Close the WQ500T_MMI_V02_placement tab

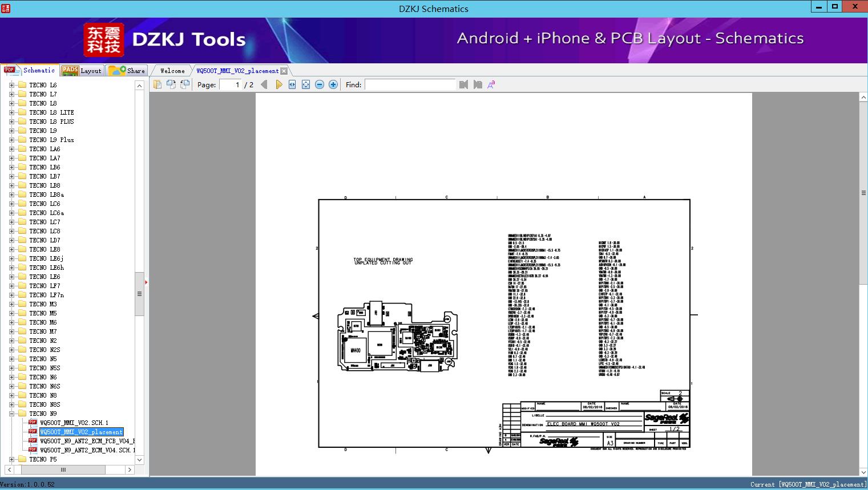pos(284,71)
